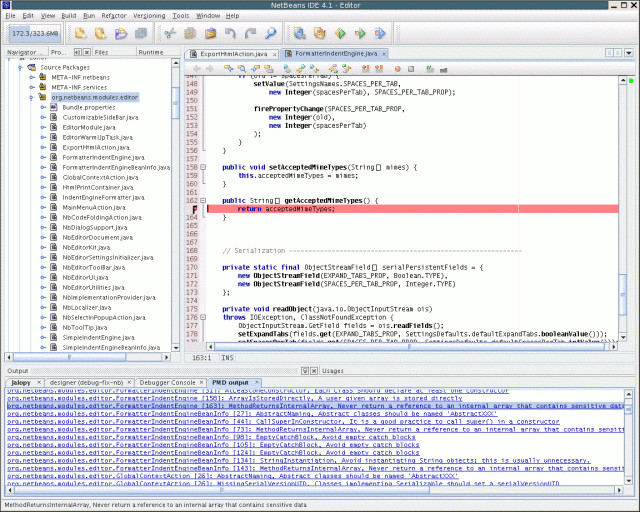This screenshot has height=512, width=640.
Task: Expand the ExportHtmlAction.java tree node
Action: pos(43,147)
